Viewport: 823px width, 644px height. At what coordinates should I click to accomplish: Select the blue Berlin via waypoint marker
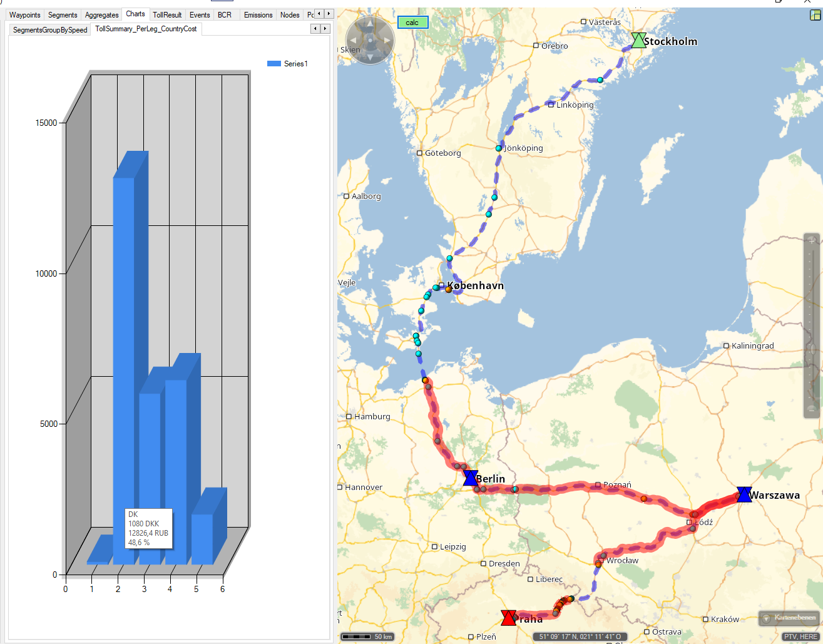tap(471, 478)
